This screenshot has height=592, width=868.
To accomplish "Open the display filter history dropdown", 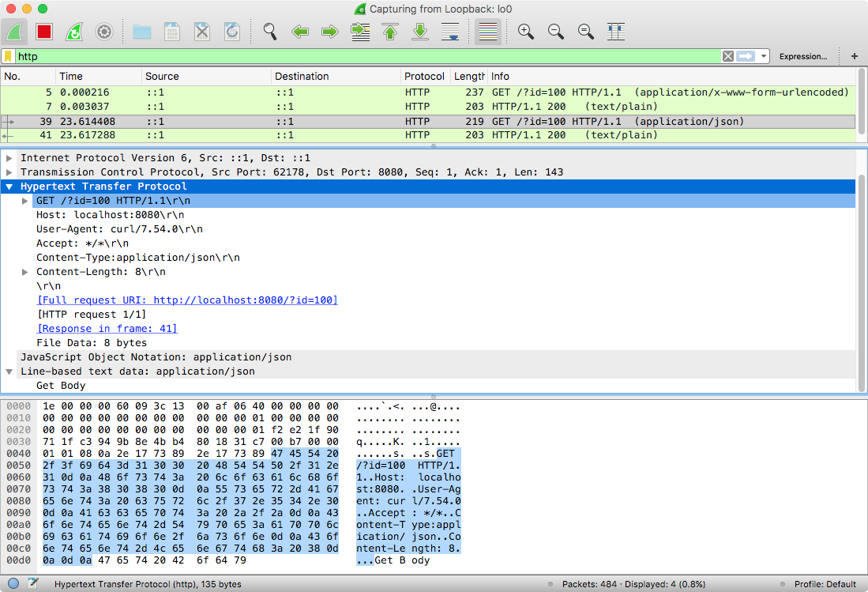I will [x=764, y=56].
